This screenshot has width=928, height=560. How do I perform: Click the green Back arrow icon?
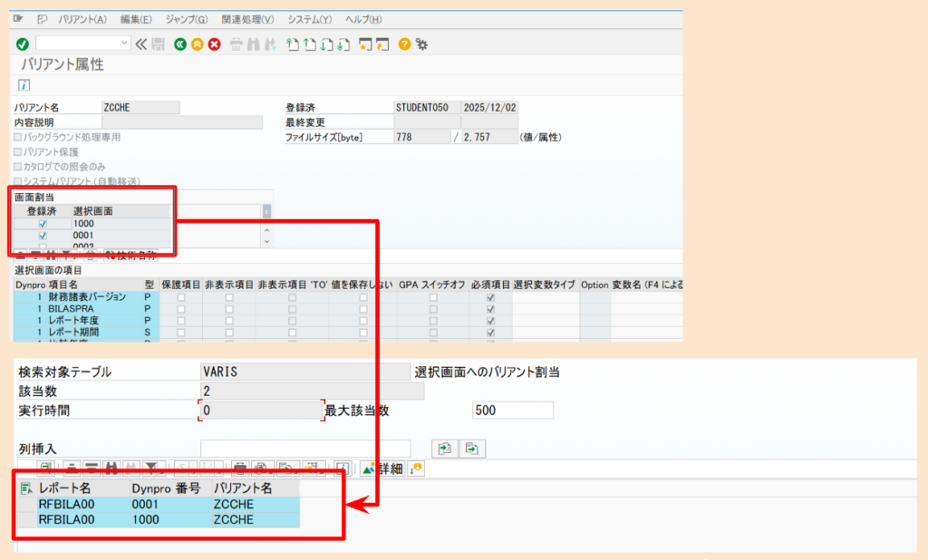181,43
